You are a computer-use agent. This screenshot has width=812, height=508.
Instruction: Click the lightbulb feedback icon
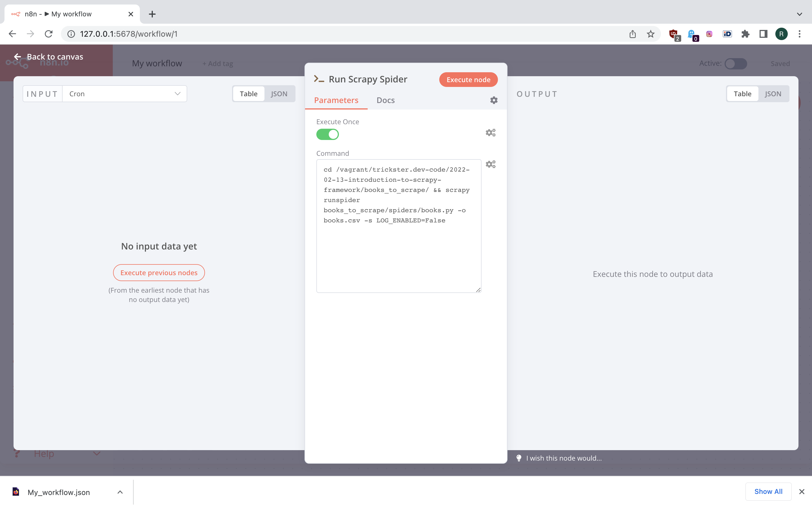click(519, 458)
